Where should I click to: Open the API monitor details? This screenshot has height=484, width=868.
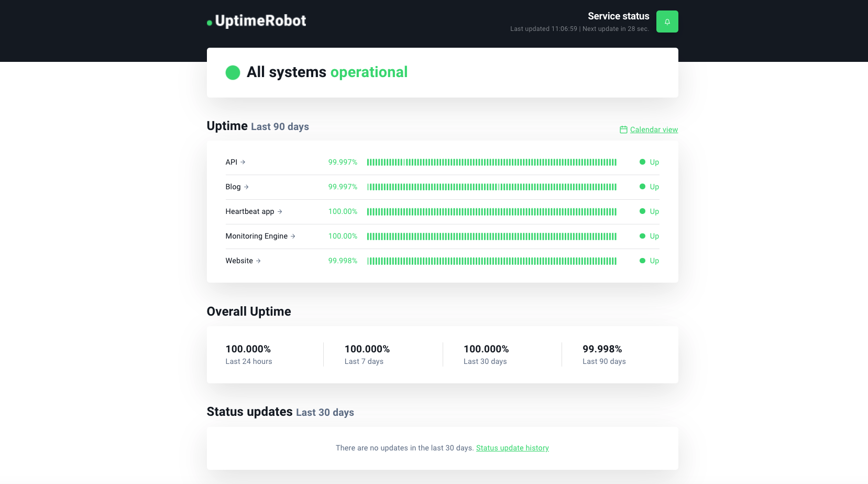[x=235, y=162]
